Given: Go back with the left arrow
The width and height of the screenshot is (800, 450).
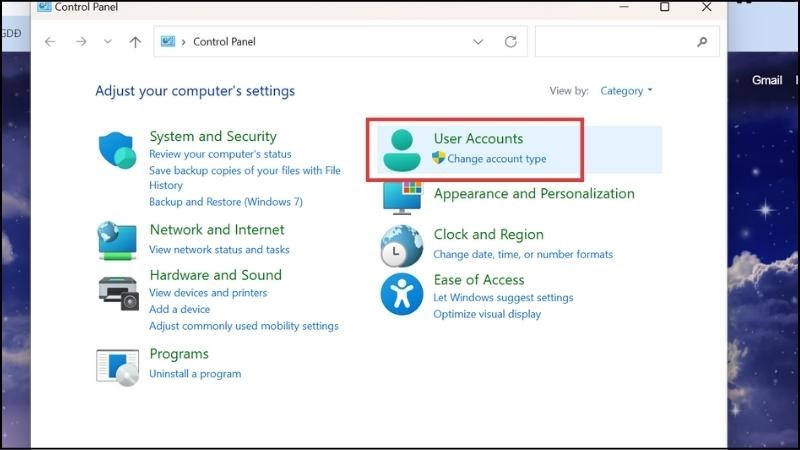Looking at the screenshot, I should 50,41.
